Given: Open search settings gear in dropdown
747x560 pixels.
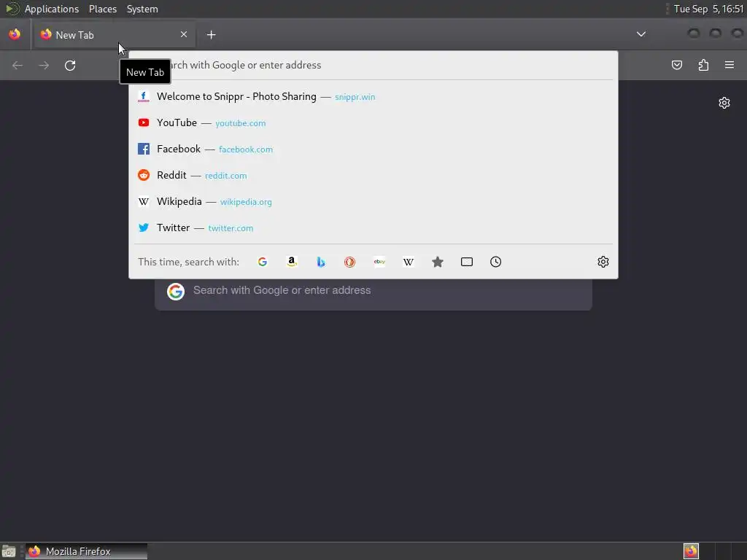Looking at the screenshot, I should (603, 262).
